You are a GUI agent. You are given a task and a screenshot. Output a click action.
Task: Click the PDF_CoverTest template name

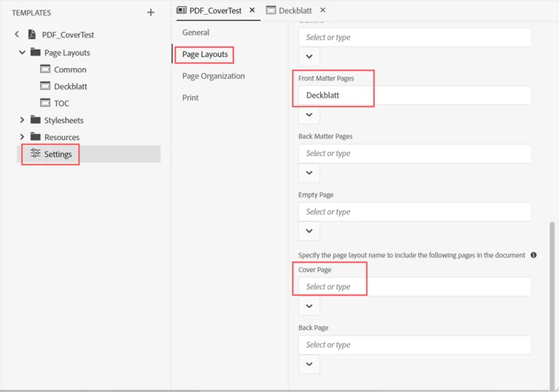68,35
